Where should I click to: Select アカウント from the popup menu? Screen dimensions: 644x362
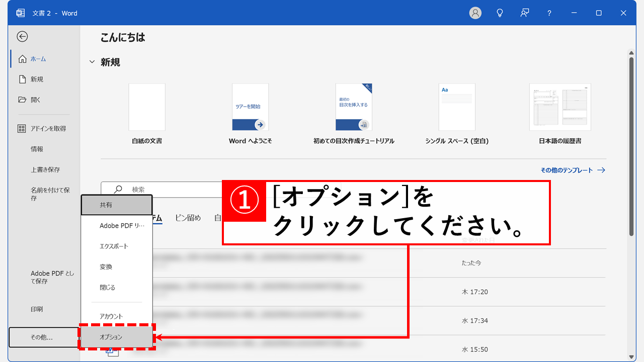click(111, 316)
